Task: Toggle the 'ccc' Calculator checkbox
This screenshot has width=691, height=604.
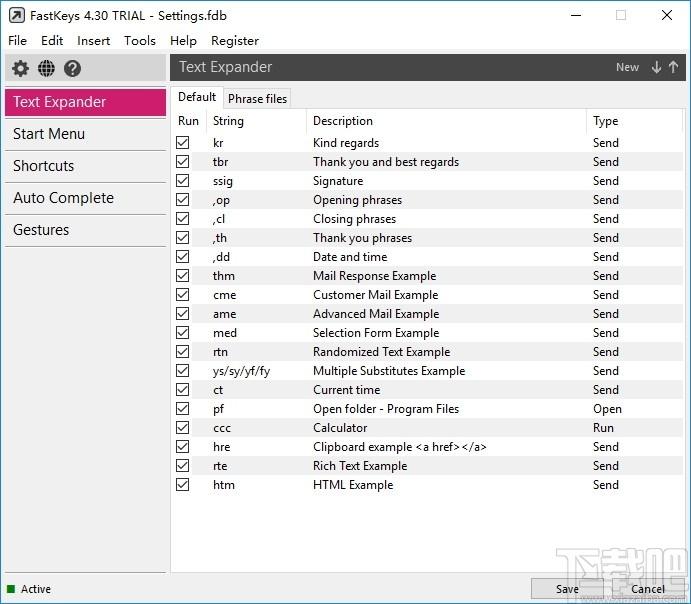Action: (x=182, y=427)
